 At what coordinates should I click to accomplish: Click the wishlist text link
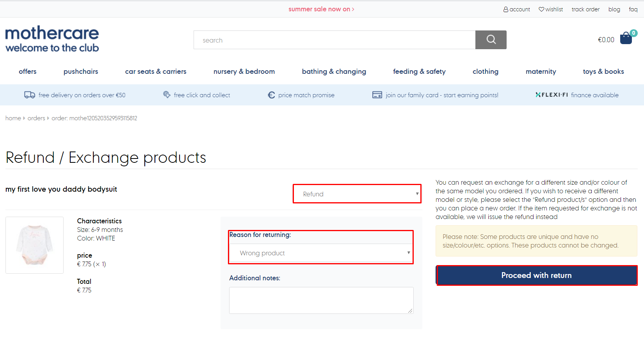coord(554,9)
